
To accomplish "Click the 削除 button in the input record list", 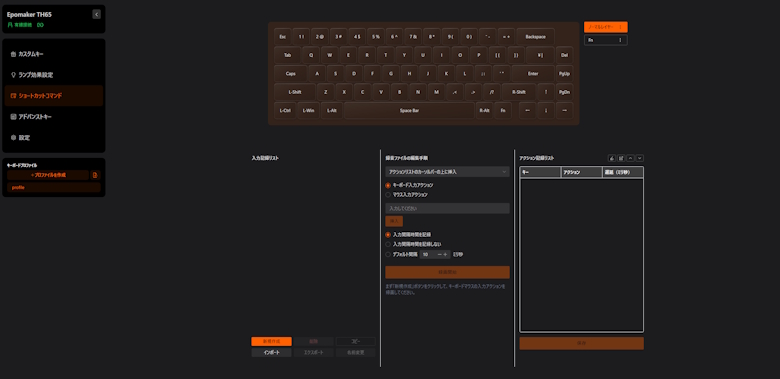I will coord(313,342).
